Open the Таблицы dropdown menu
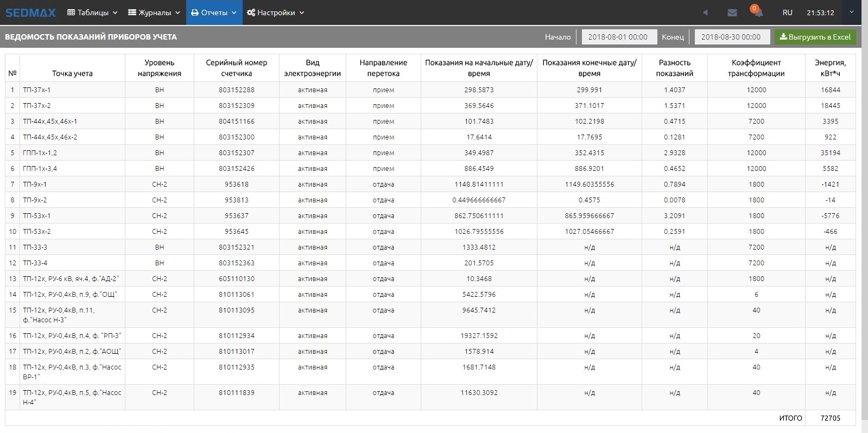The width and height of the screenshot is (868, 433). click(92, 12)
